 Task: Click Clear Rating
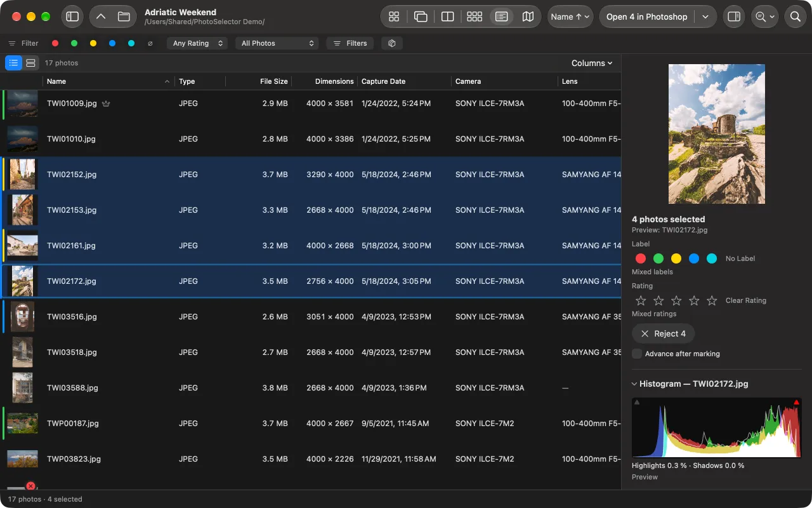(746, 300)
